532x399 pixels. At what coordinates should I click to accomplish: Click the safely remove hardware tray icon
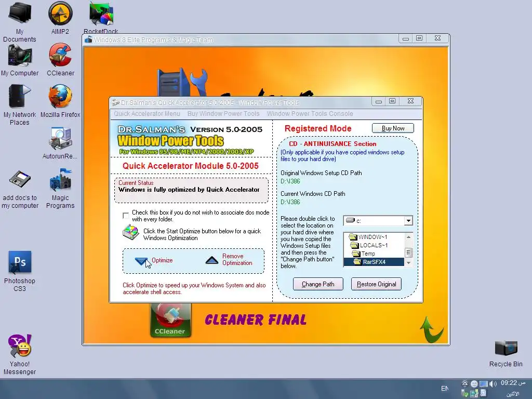point(465,394)
